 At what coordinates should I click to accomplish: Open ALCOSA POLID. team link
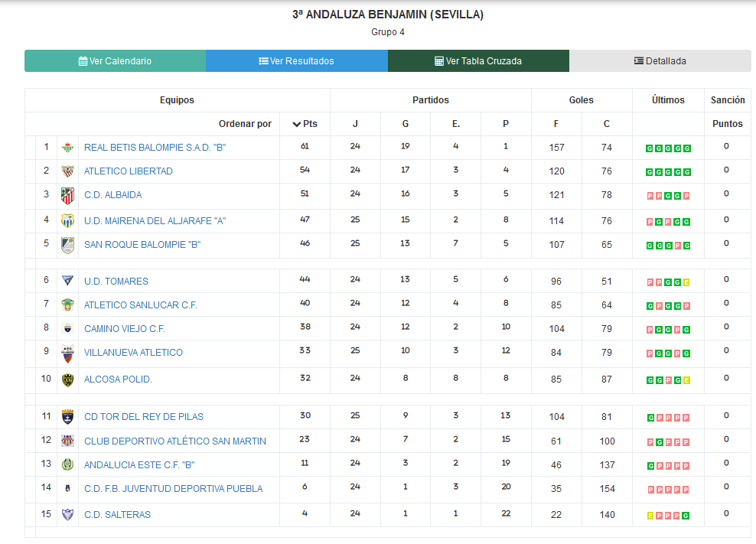[x=118, y=379]
